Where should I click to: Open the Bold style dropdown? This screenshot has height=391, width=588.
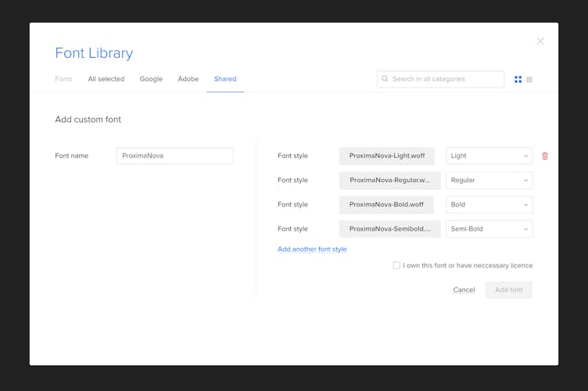click(x=489, y=205)
